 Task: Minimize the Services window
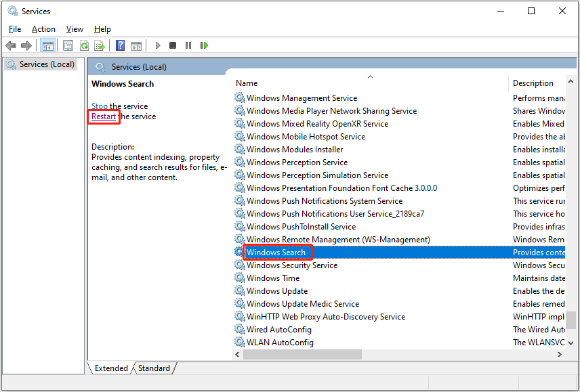click(501, 11)
